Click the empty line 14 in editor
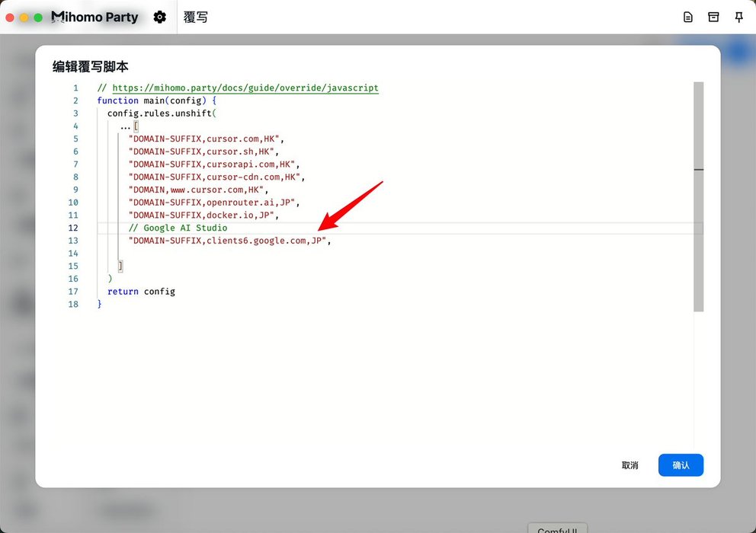The image size is (756, 533). (x=305, y=254)
